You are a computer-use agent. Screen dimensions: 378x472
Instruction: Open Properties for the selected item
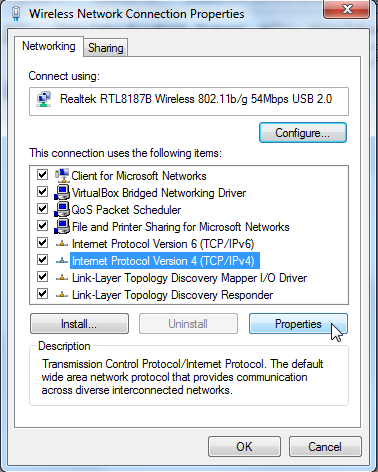click(x=298, y=324)
